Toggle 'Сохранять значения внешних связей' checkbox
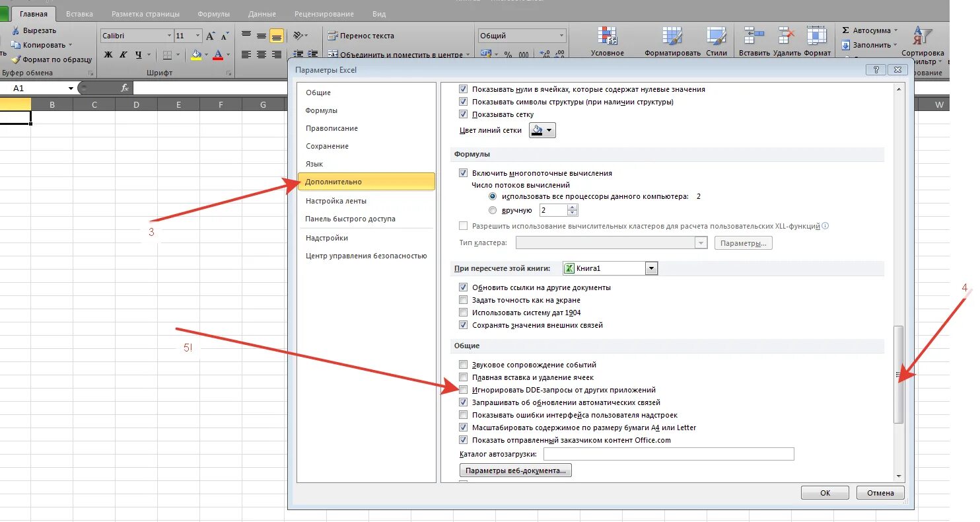Screen dimensions: 980x522 (x=463, y=326)
